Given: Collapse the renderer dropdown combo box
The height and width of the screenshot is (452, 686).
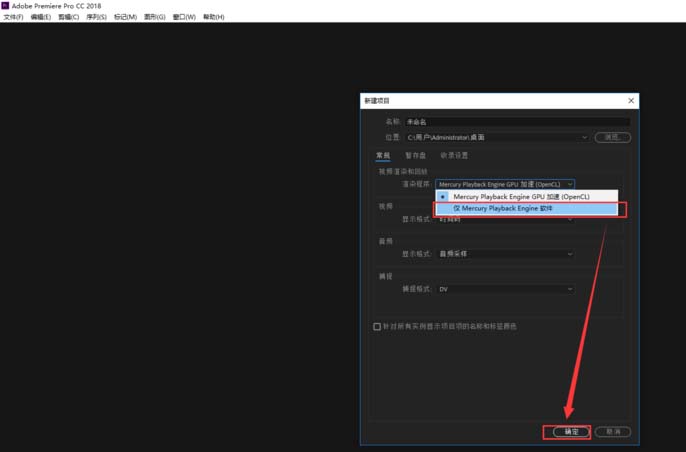Looking at the screenshot, I should coord(505,184).
